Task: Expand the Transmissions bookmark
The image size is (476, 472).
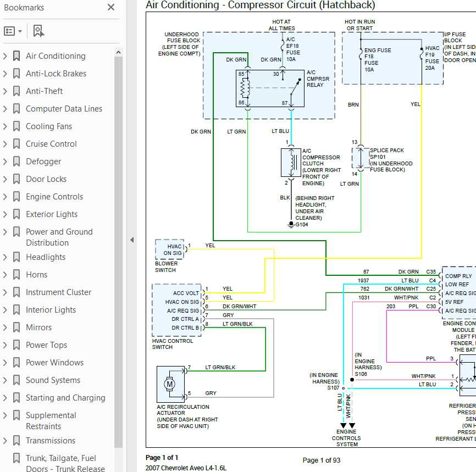Action: pos(5,441)
